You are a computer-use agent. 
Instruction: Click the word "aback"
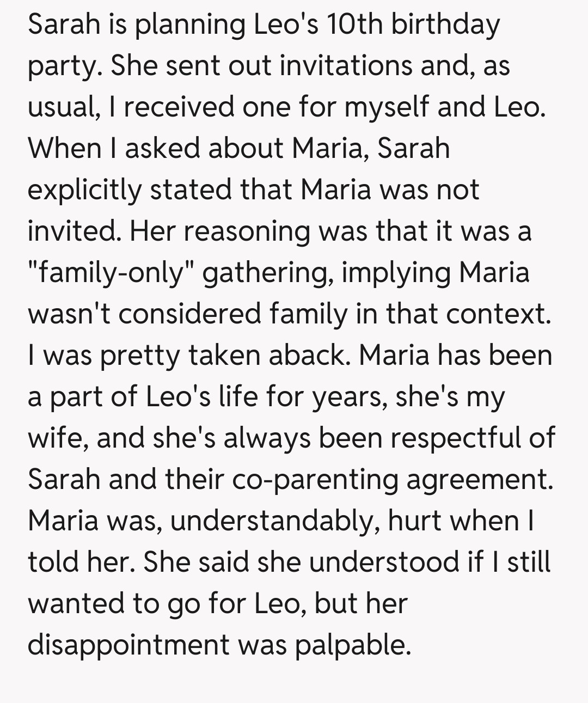pos(309,356)
